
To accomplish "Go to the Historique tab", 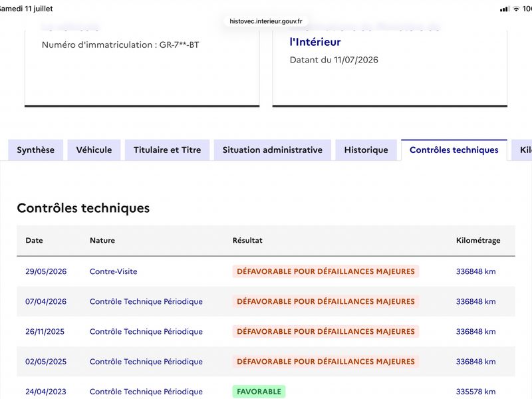I will (x=366, y=150).
